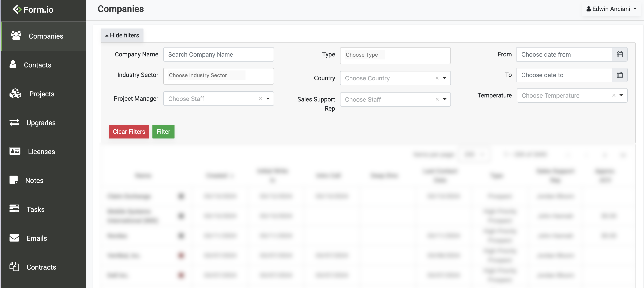Screen dimensions: 644x288
Task: Click the Licenses ID card icon
Action: [15, 151]
